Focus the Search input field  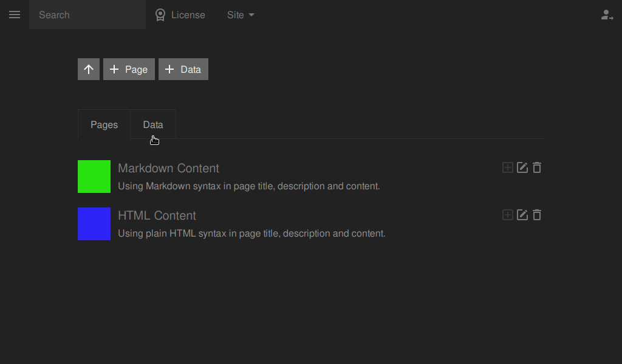pyautogui.click(x=87, y=15)
